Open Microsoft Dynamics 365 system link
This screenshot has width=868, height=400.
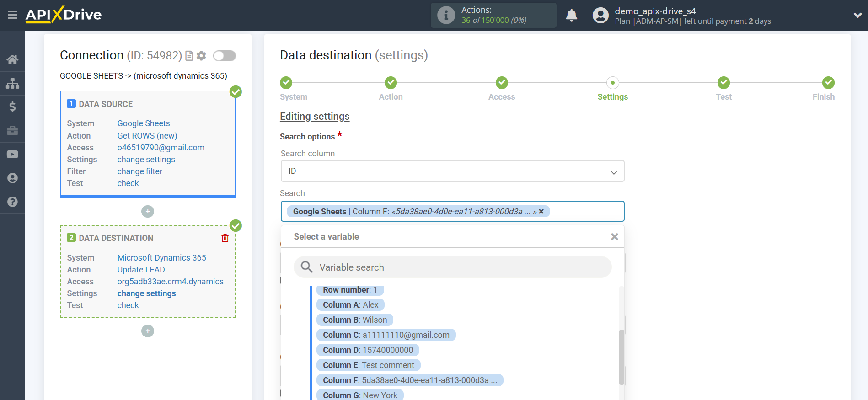tap(162, 258)
